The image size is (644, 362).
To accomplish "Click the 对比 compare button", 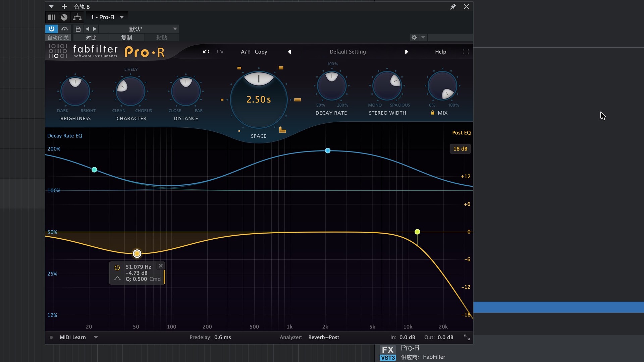I will click(91, 38).
